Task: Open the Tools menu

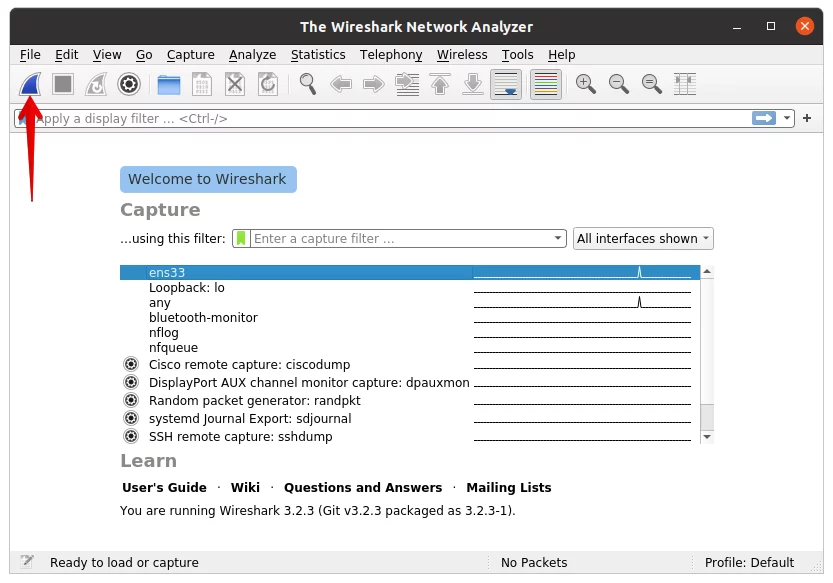Action: click(x=517, y=55)
